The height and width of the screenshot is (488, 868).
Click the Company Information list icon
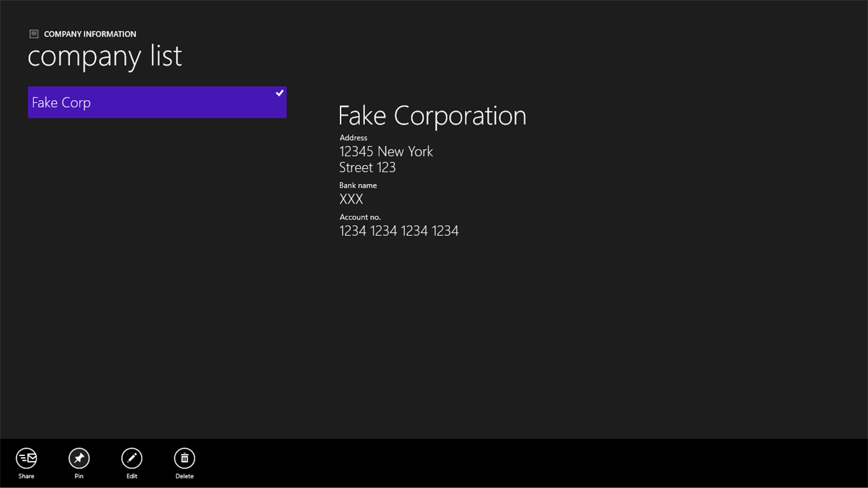(x=34, y=34)
